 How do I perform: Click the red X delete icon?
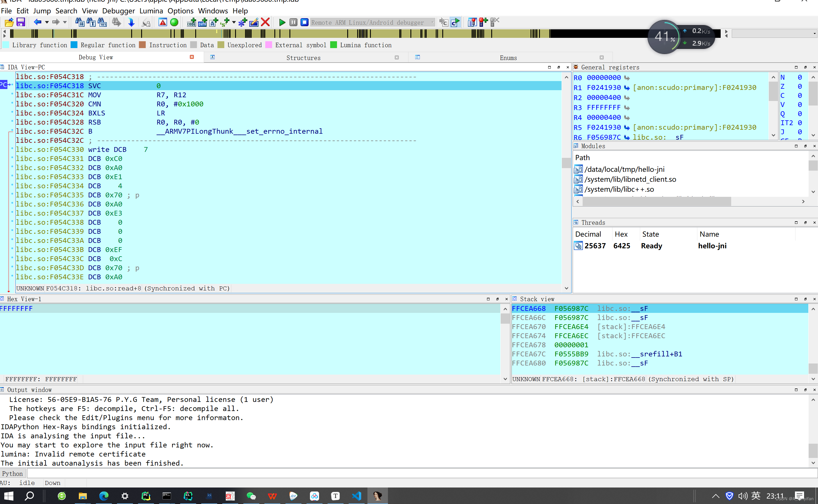266,22
